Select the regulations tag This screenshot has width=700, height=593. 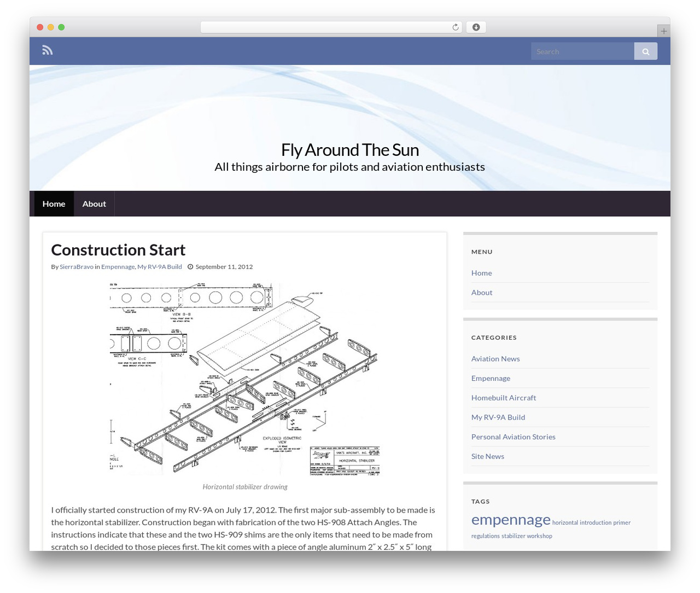click(x=486, y=536)
